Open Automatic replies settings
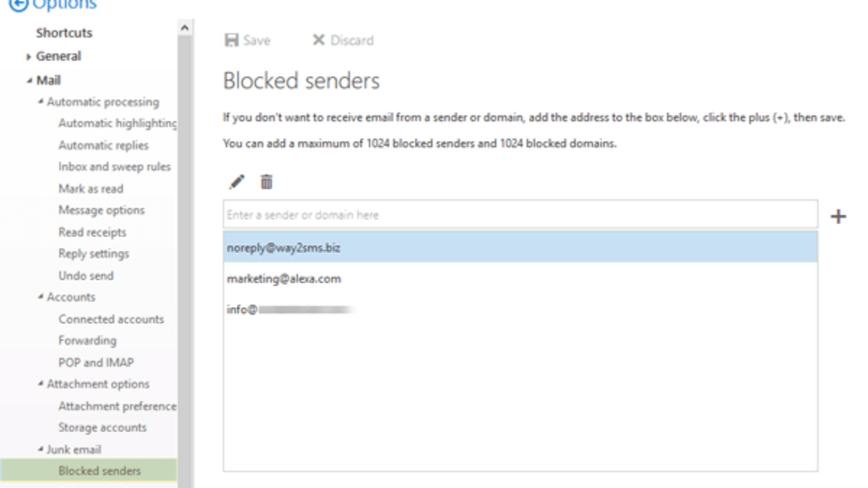Image resolution: width=868 pixels, height=488 pixels. (x=103, y=145)
